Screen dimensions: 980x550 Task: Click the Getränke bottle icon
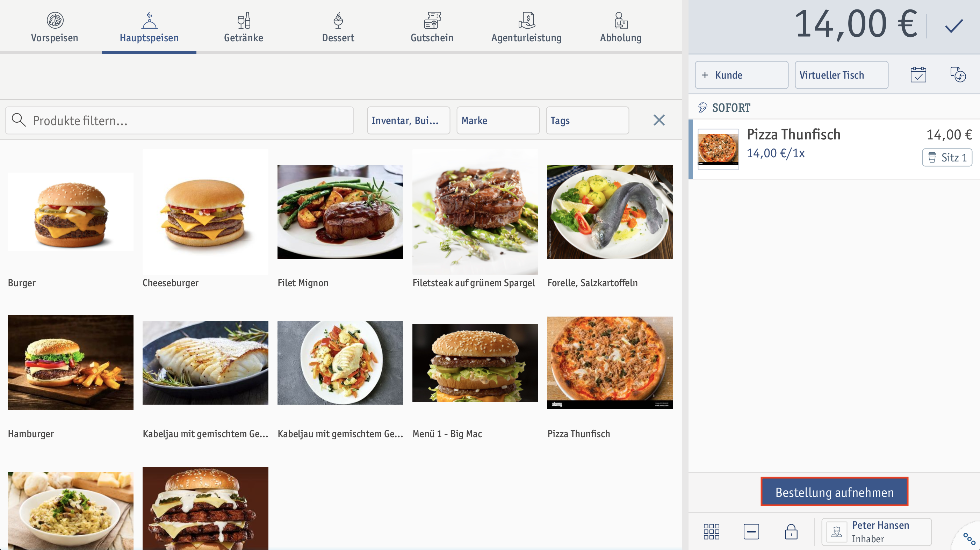pos(244,20)
